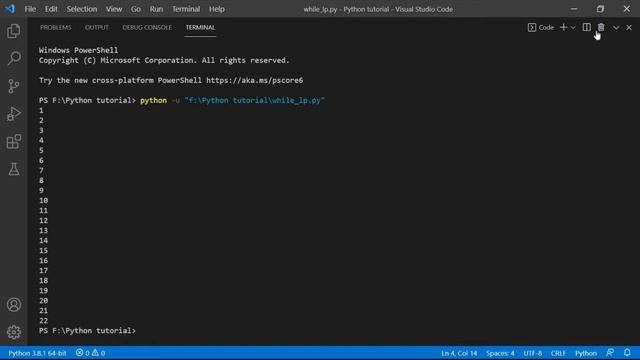
Task: Select Python 3.8.1 64-bit interpreter
Action: pyautogui.click(x=37, y=353)
